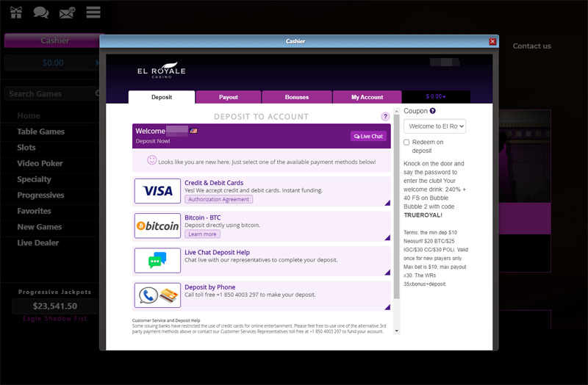Select the phone and cards tile
This screenshot has width=588, height=385.
coord(157,295)
